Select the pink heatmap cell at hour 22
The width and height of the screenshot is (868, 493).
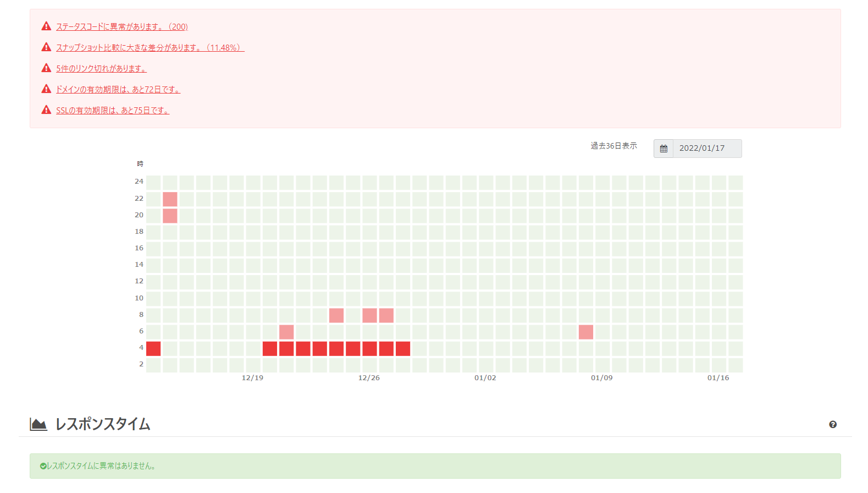(170, 199)
